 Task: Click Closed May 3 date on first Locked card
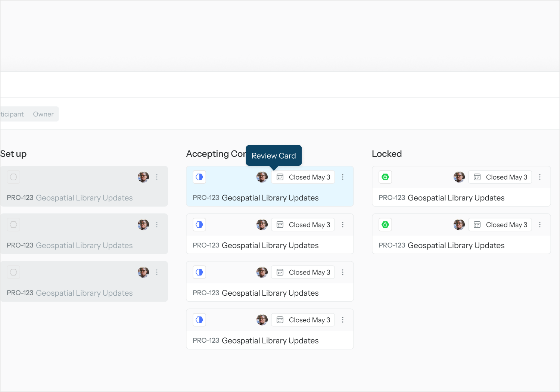[500, 177]
